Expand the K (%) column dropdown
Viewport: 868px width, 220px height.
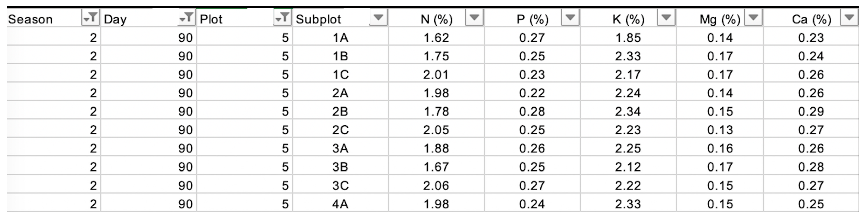(x=666, y=17)
